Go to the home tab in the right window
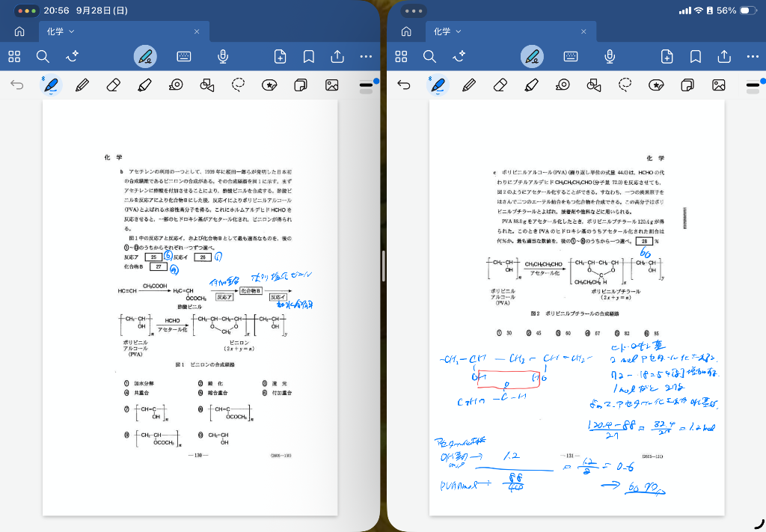 [406, 31]
